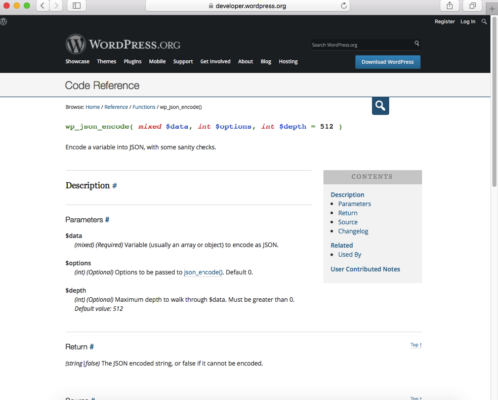The image size is (498, 400).
Task: Click the lock icon in address bar
Action: pyautogui.click(x=211, y=6)
